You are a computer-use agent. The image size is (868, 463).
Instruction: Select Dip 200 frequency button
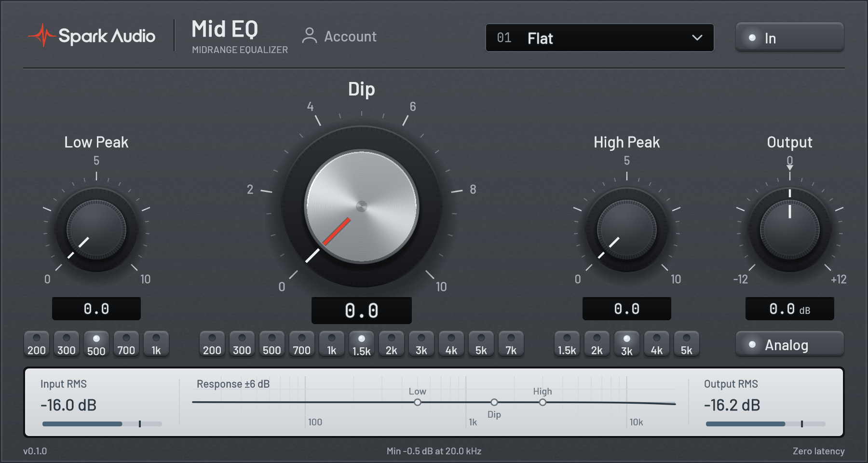pyautogui.click(x=212, y=344)
